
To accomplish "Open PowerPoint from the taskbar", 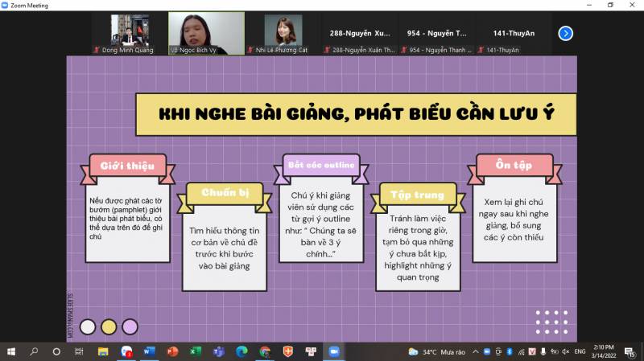I will [172, 351].
